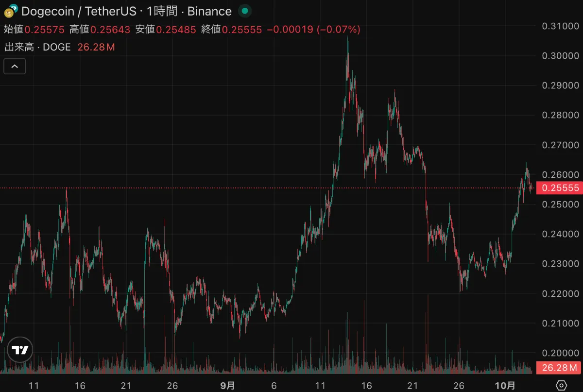
Task: Click the 高値 high value 0.25643
Action: pos(110,30)
